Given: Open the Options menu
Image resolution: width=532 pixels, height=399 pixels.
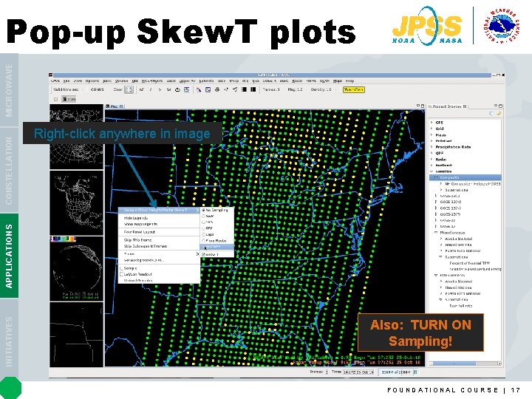Looking at the screenshot, I should point(92,81).
